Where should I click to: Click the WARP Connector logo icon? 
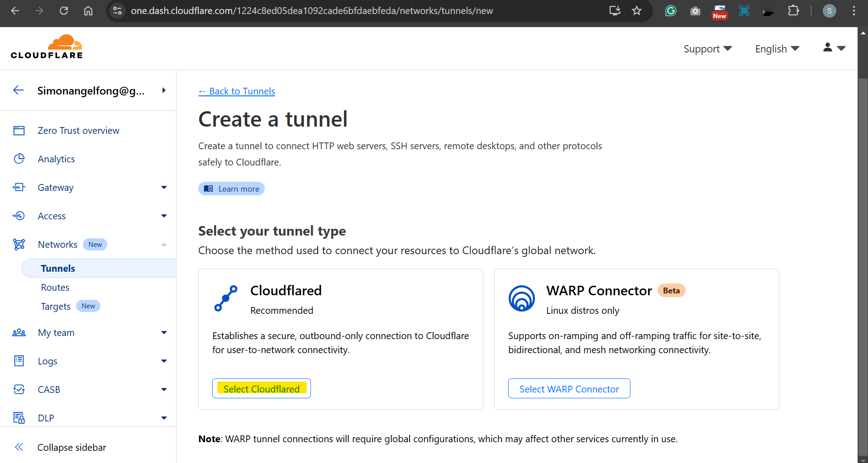point(521,298)
